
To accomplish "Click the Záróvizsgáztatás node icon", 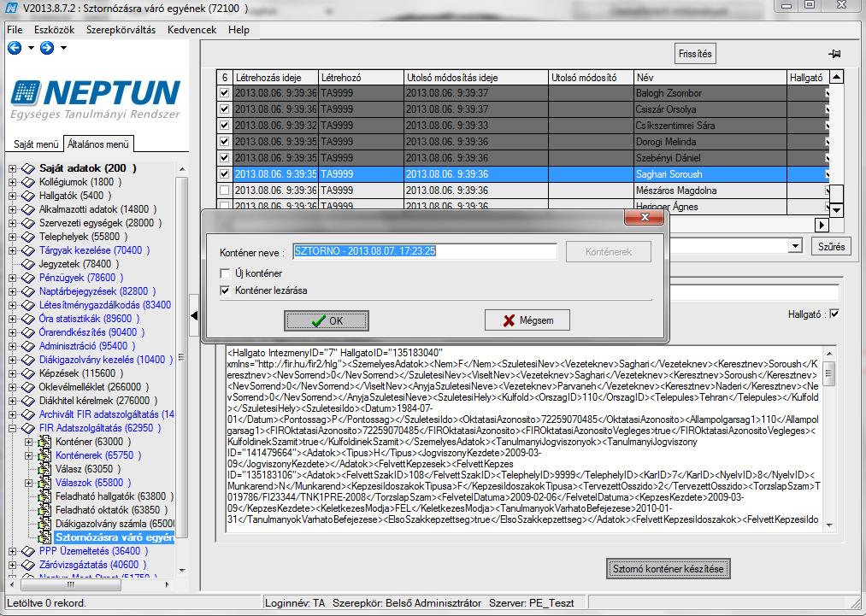I will [28, 565].
